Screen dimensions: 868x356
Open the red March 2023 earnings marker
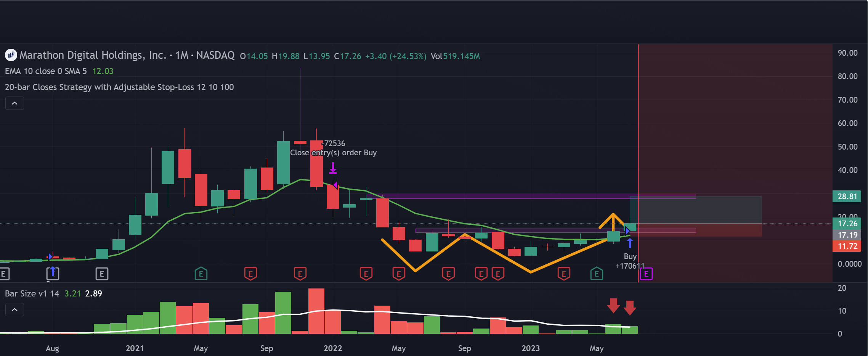coord(564,274)
